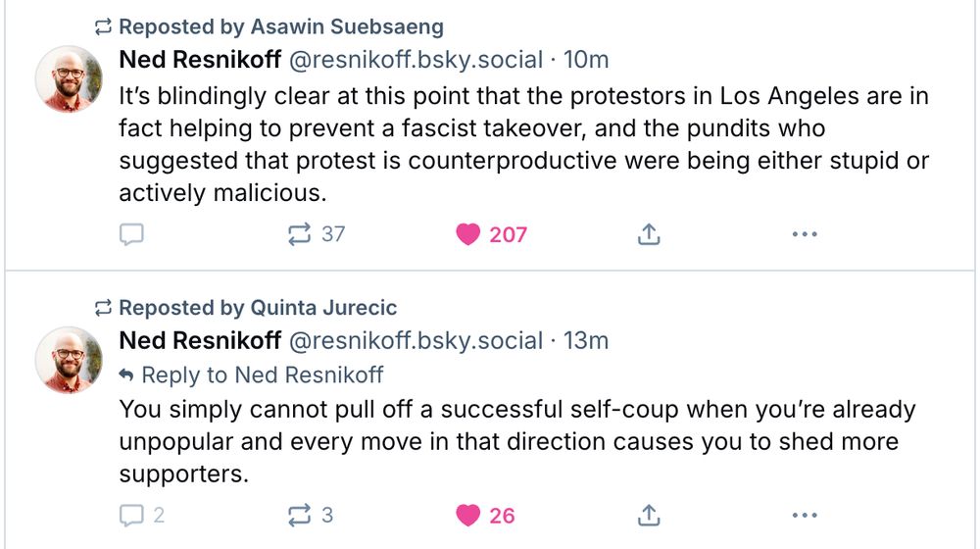Screen dimensions: 980x549
Task: Open the 13m timestamp permalink
Action: coord(586,341)
